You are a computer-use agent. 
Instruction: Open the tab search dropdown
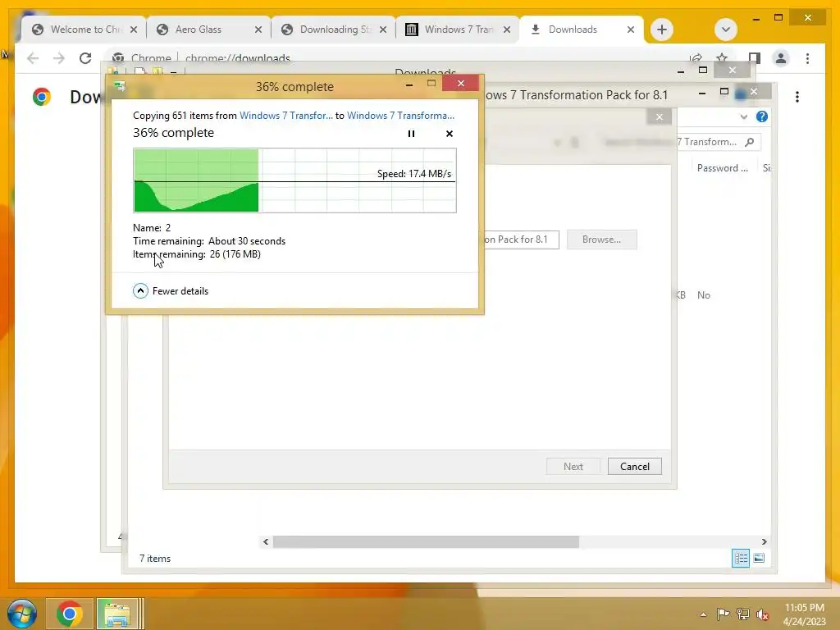click(726, 30)
